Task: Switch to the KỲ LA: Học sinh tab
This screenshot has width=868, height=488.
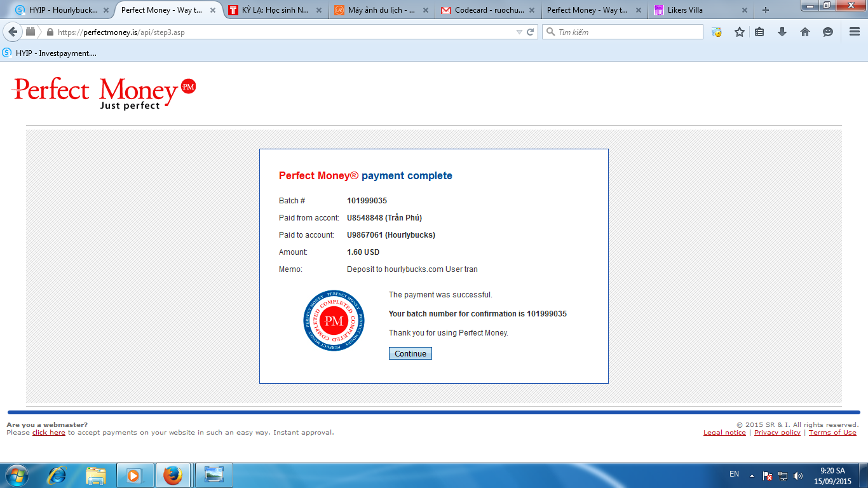Action: pos(274,10)
